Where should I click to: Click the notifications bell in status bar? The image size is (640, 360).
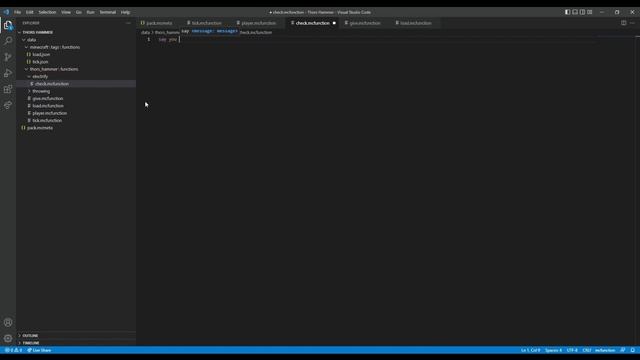click(633, 350)
